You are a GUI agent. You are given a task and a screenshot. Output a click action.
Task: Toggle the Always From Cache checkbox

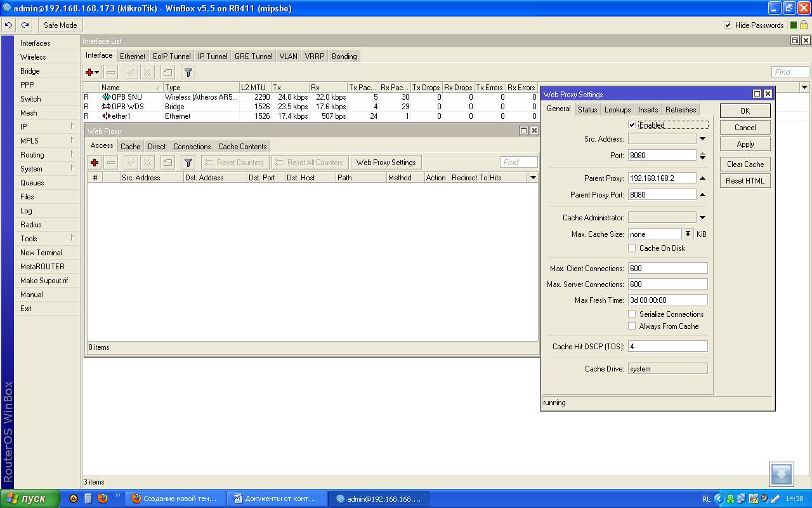[632, 326]
